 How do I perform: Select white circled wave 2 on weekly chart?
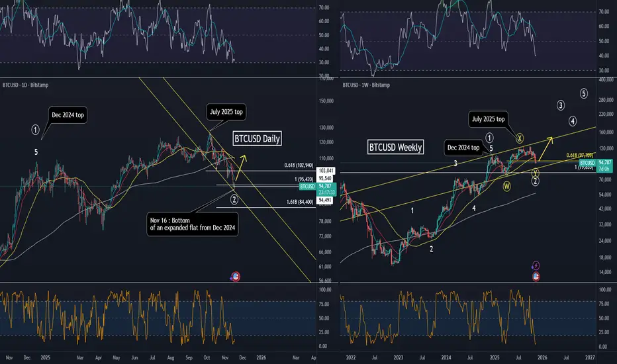point(535,181)
